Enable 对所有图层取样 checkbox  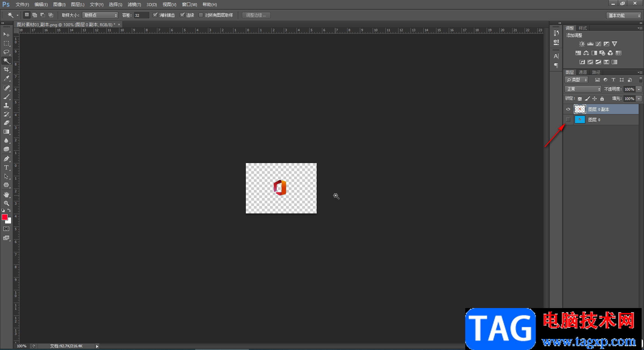[x=201, y=15]
